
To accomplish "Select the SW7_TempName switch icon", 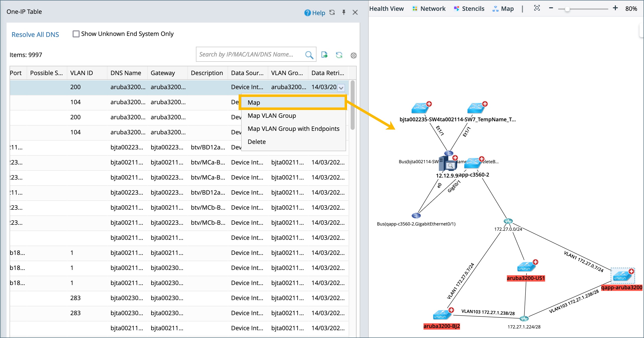I will (476, 108).
